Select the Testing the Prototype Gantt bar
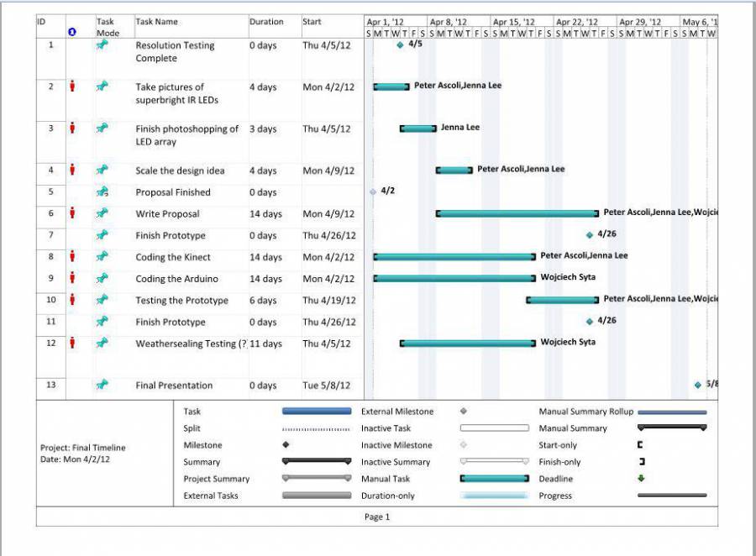 562,300
